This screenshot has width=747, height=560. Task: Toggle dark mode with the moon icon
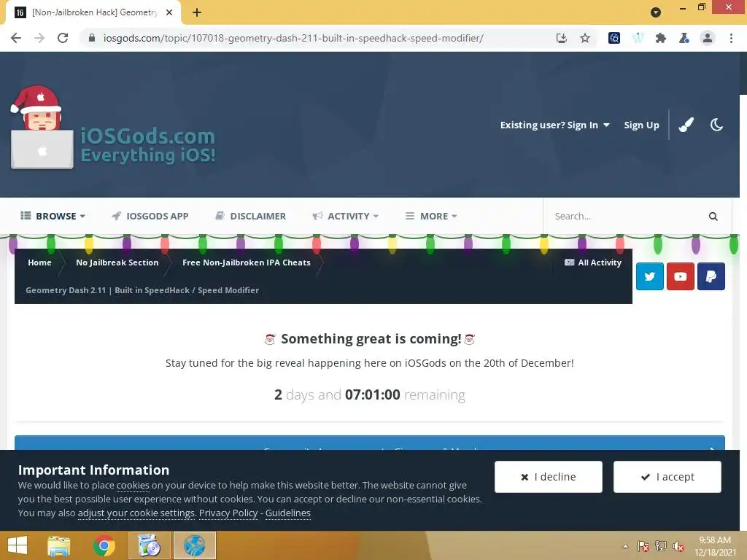[716, 125]
